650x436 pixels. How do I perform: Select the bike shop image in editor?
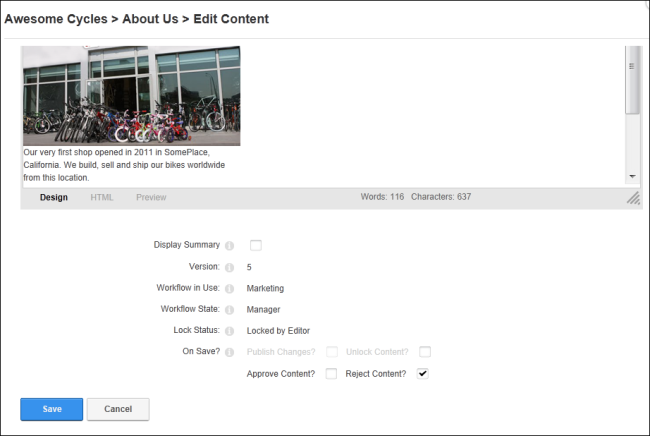tap(131, 96)
